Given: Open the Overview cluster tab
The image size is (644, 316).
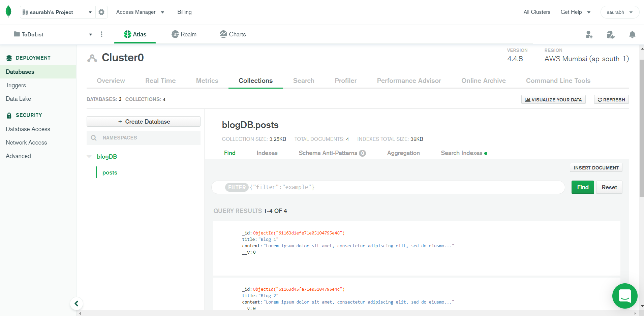Looking at the screenshot, I should (x=111, y=81).
